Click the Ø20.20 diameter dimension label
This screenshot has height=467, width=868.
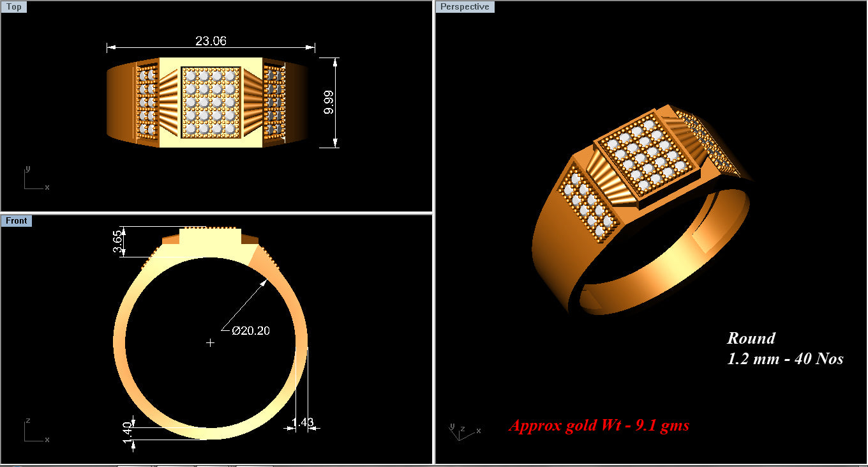tap(251, 330)
